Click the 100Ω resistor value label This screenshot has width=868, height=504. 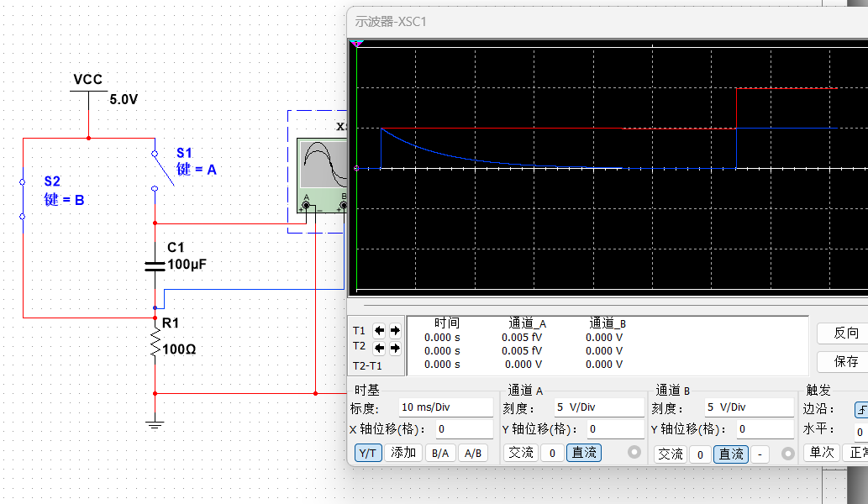(x=179, y=349)
